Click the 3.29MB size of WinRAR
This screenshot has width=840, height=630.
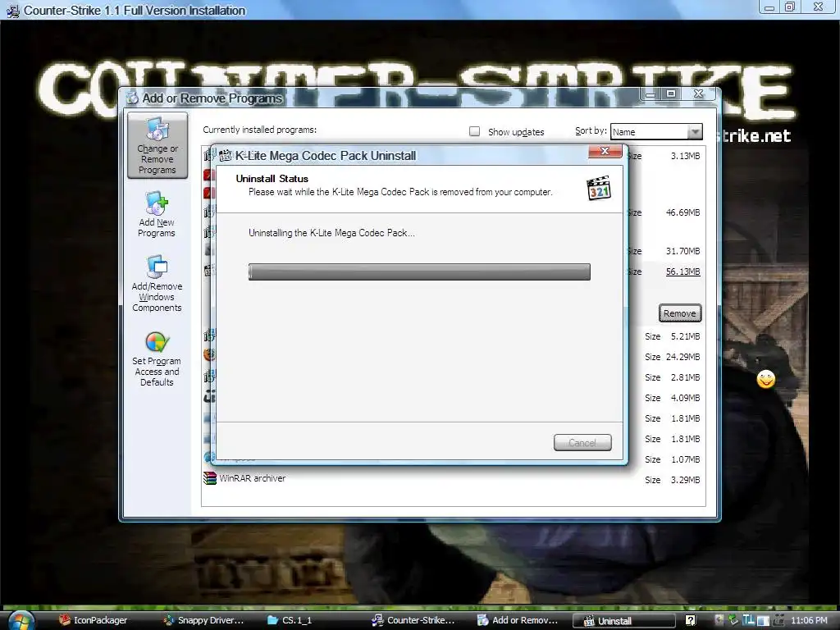(x=685, y=480)
